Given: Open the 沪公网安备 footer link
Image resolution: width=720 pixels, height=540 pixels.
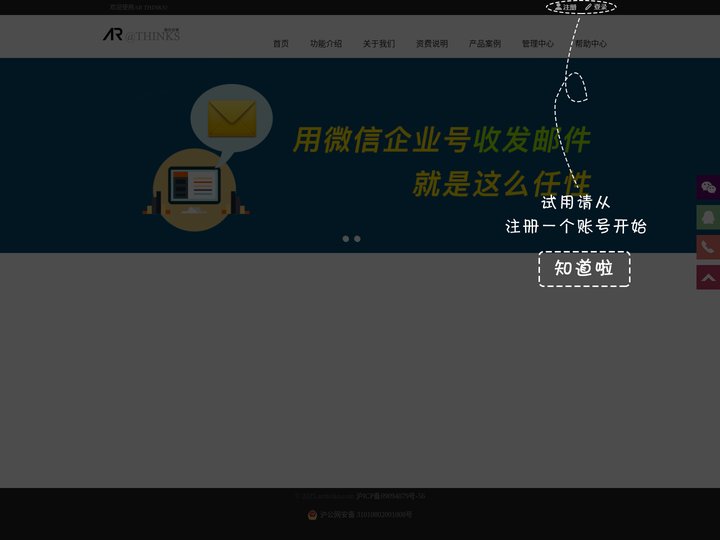Looking at the screenshot, I should point(366,515).
